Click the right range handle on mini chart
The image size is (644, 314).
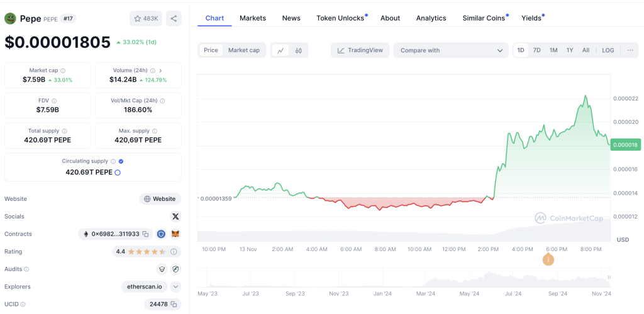[x=609, y=278]
